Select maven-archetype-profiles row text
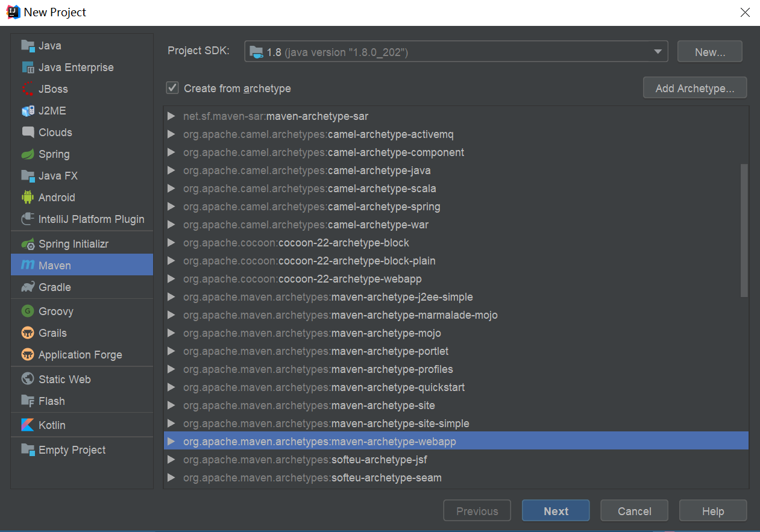This screenshot has height=532, width=760. [x=318, y=369]
